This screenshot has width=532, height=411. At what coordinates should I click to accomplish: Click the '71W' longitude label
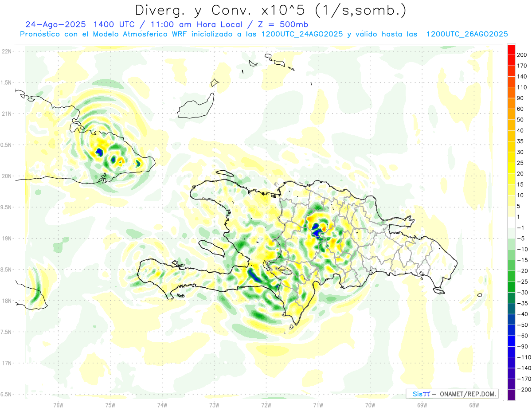pyautogui.click(x=318, y=405)
